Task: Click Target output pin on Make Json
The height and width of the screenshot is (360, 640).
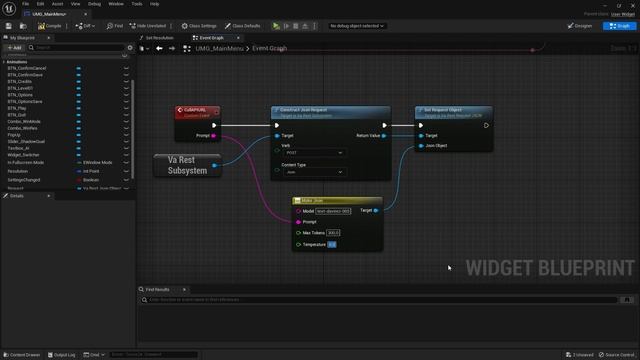Action: [x=376, y=211]
